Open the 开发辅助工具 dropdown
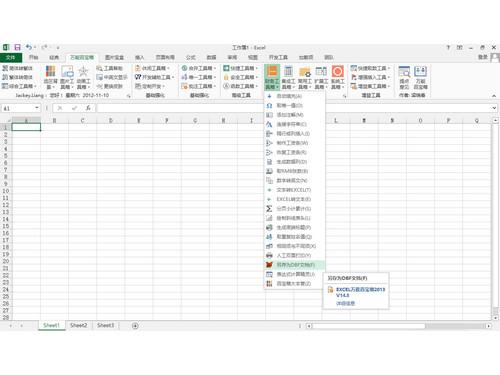 [155, 77]
